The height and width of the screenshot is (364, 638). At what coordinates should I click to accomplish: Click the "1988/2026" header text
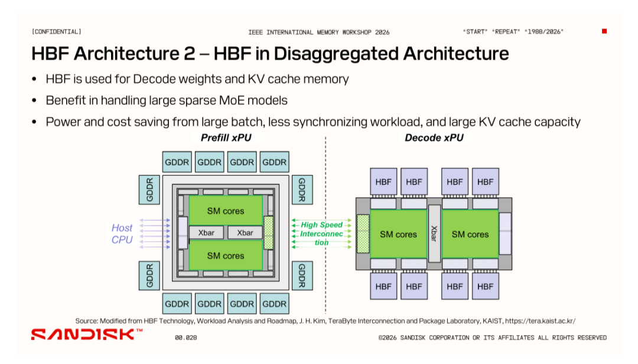click(543, 32)
